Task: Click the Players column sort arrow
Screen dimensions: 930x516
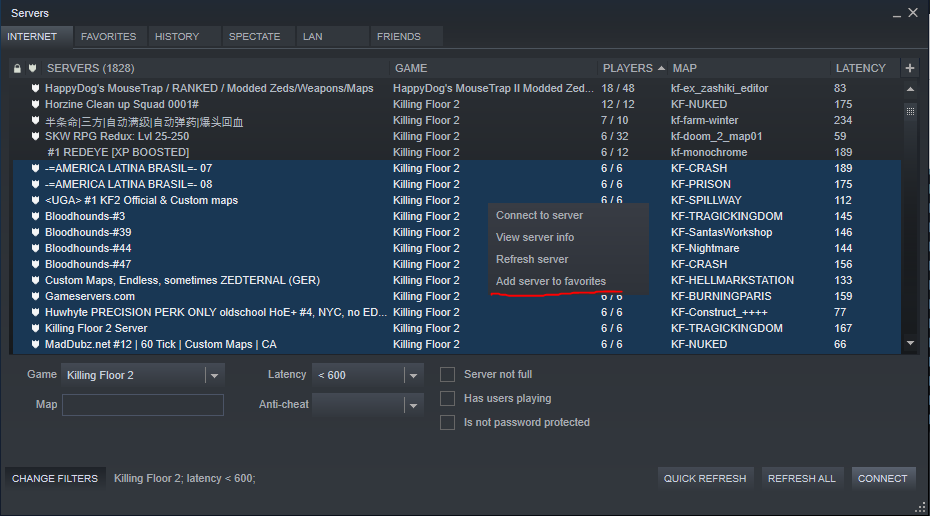Action: pos(661,69)
